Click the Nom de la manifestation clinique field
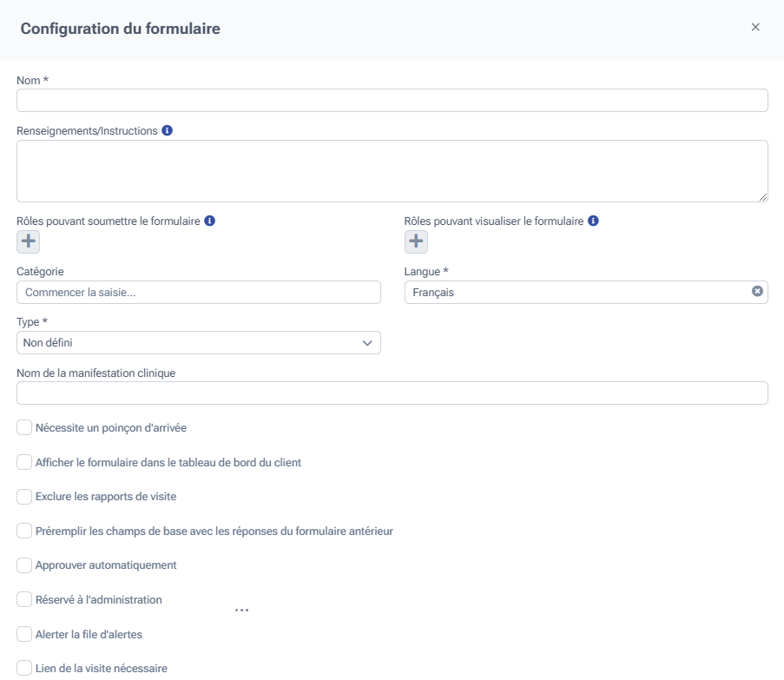This screenshot has height=680, width=784. pos(392,393)
